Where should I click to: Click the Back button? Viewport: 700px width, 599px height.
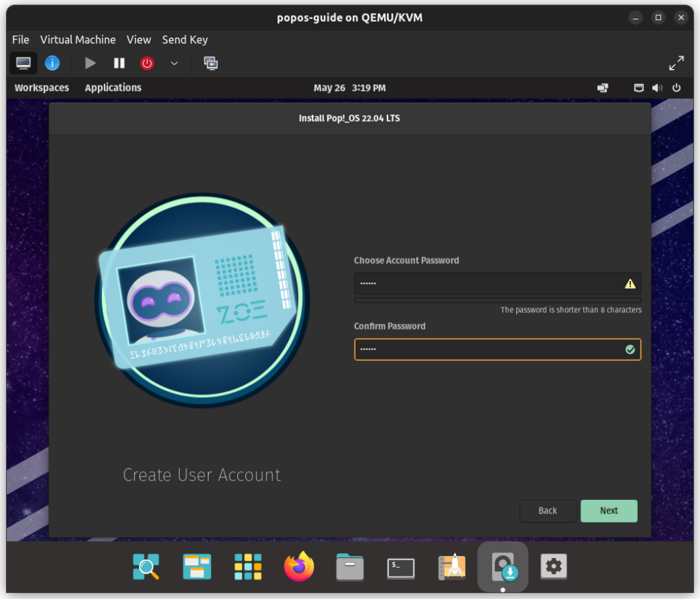tap(548, 511)
